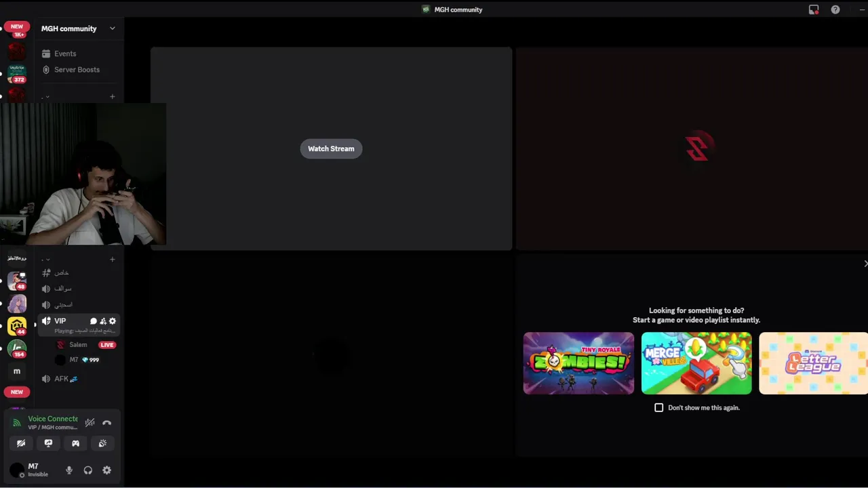The image size is (868, 488).
Task: Open Server Boosts in the sidebar
Action: point(77,70)
